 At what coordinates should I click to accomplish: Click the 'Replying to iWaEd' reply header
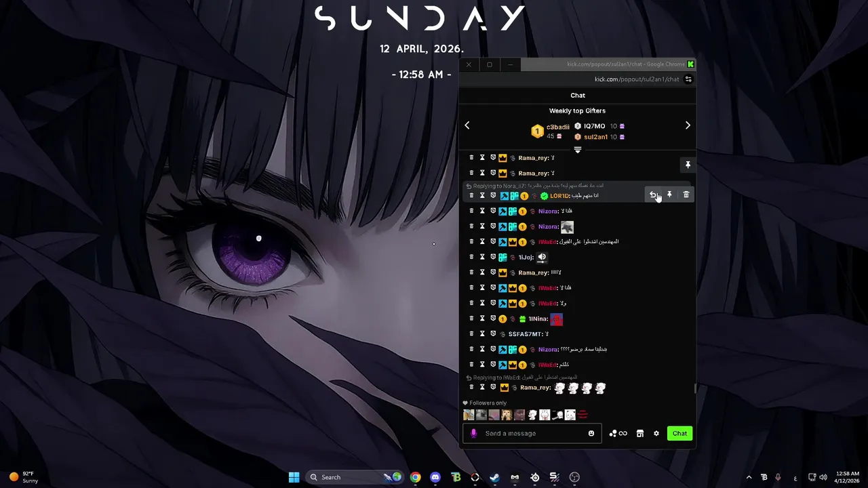click(521, 378)
